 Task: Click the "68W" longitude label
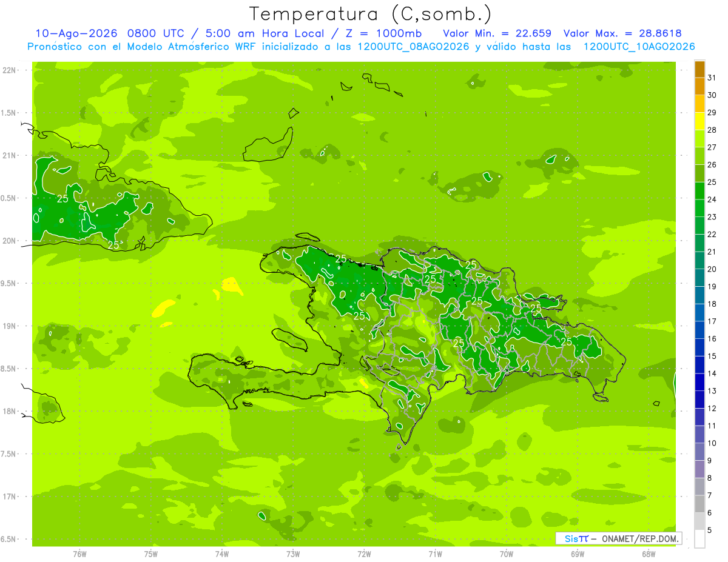(649, 554)
